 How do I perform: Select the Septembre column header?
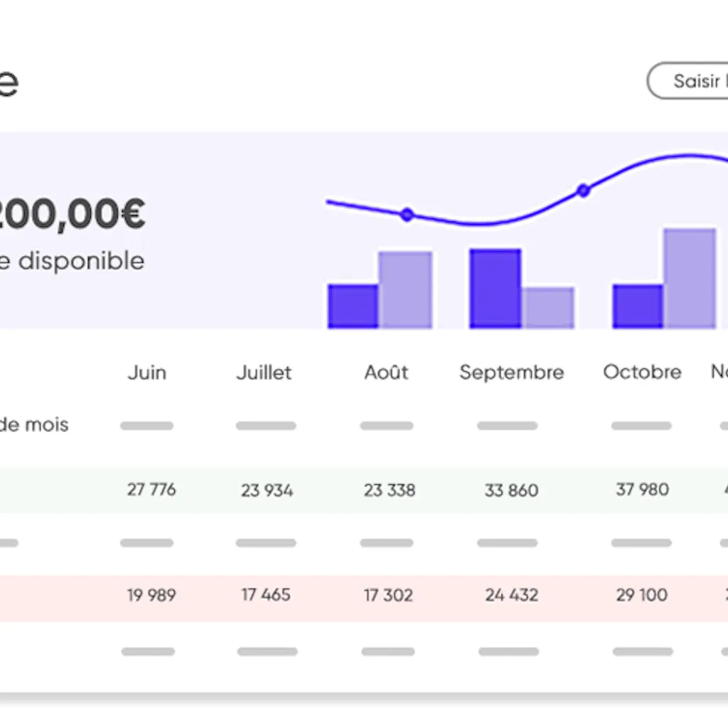point(512,373)
